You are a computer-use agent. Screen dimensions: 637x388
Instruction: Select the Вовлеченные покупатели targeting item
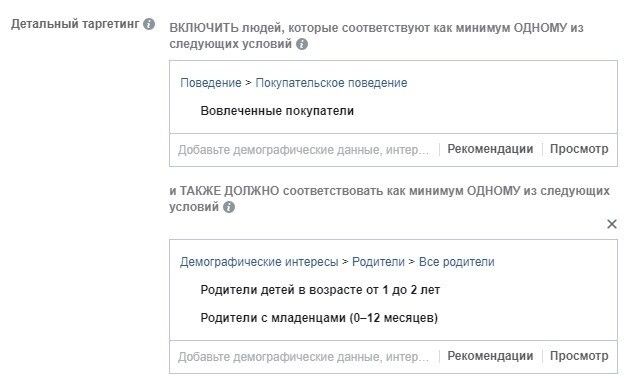[x=277, y=111]
